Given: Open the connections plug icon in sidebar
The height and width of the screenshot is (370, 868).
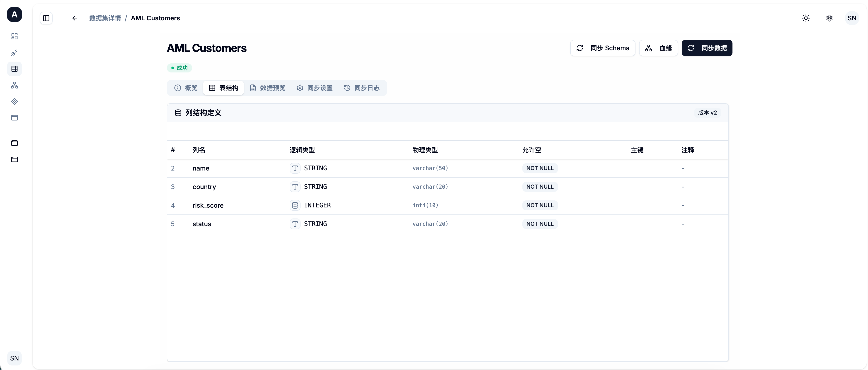Looking at the screenshot, I should tap(15, 53).
